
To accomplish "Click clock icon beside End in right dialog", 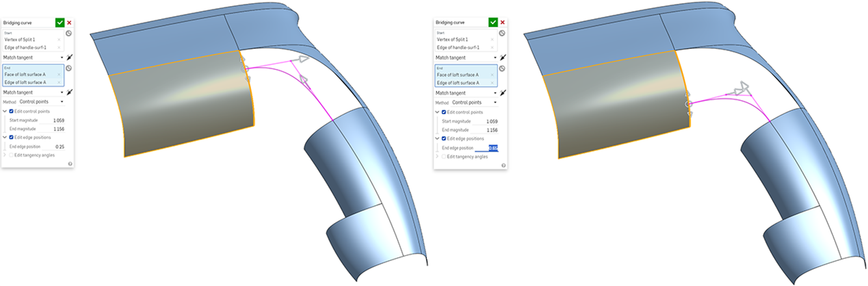I will tap(502, 69).
